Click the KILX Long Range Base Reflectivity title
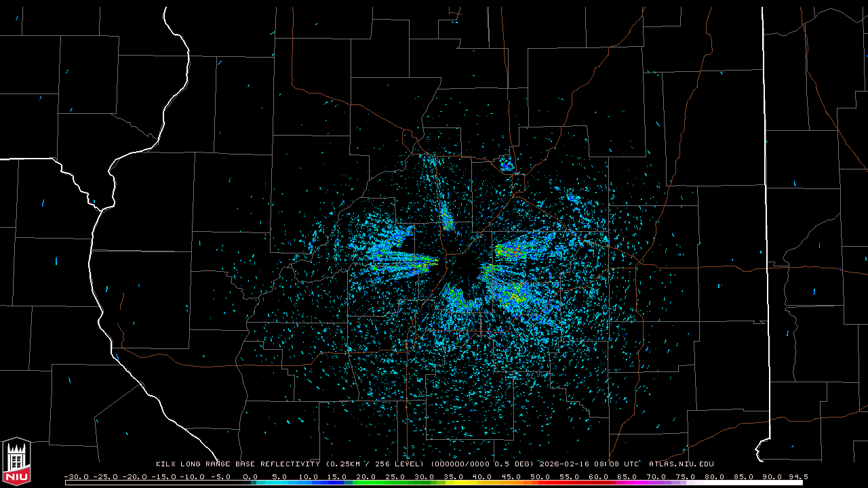868x488 pixels. 237,464
